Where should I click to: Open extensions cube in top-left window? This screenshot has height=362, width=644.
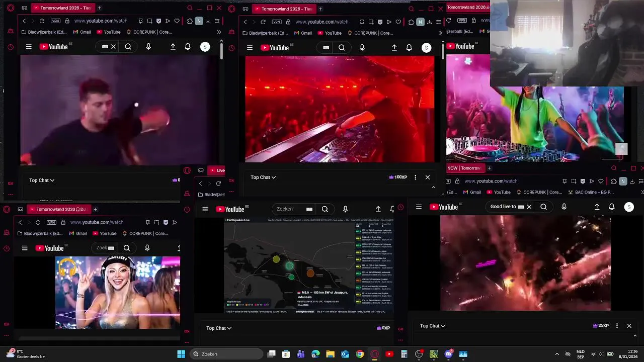point(190,21)
